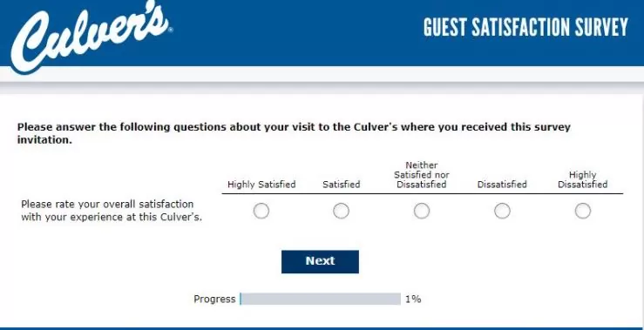
Task: Choose the Satisfied radio option
Action: pos(341,211)
